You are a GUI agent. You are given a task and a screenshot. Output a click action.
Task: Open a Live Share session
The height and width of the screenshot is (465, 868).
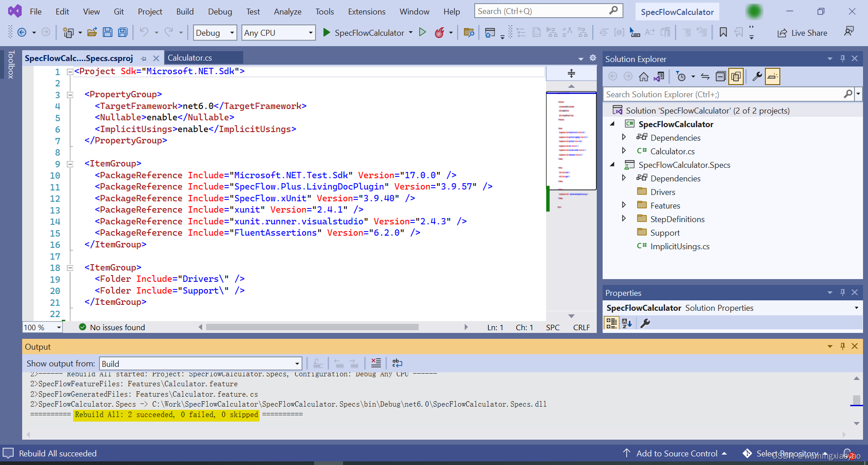802,32
